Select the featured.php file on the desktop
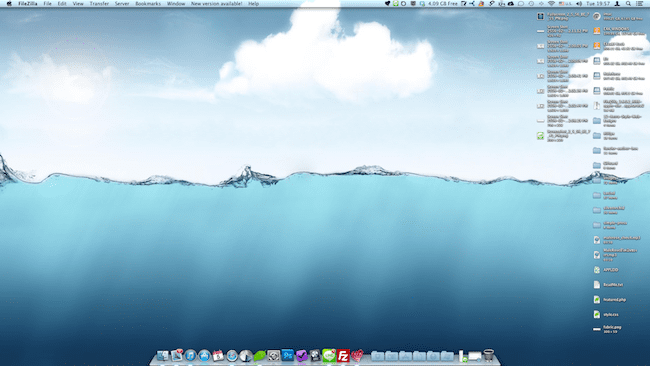Viewport: 650px width, 366px height. point(609,300)
